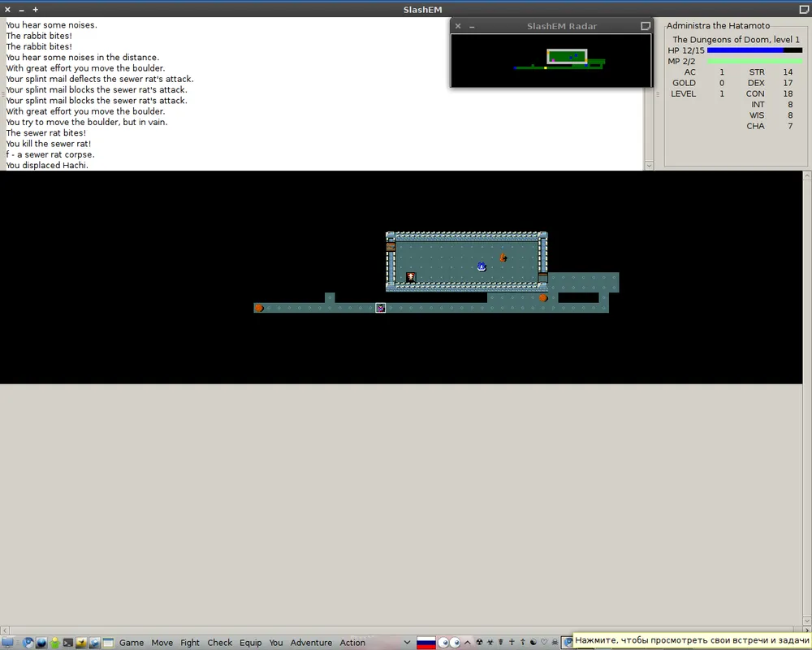Image resolution: width=812 pixels, height=650 pixels.
Task: Open the Adventure menu
Action: pos(311,643)
